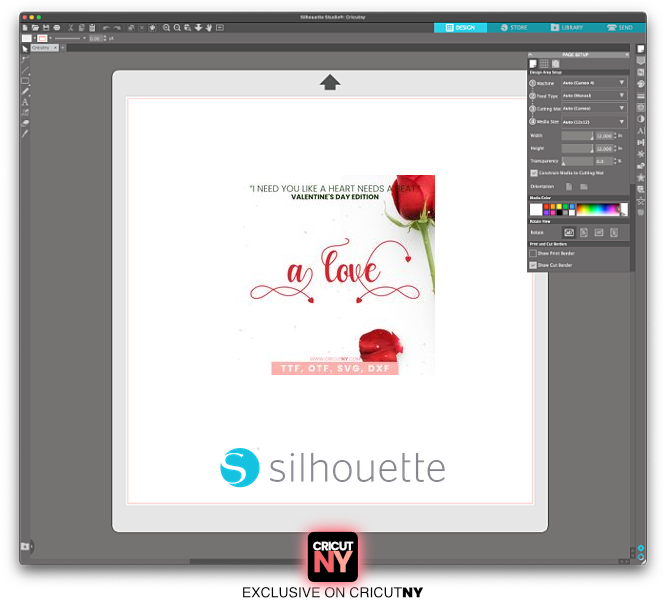
Task: Zoom in with the magnifier plus icon
Action: [x=166, y=28]
